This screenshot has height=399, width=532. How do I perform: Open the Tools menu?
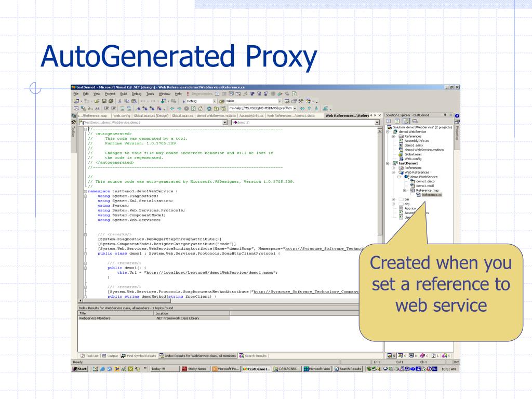coord(150,94)
